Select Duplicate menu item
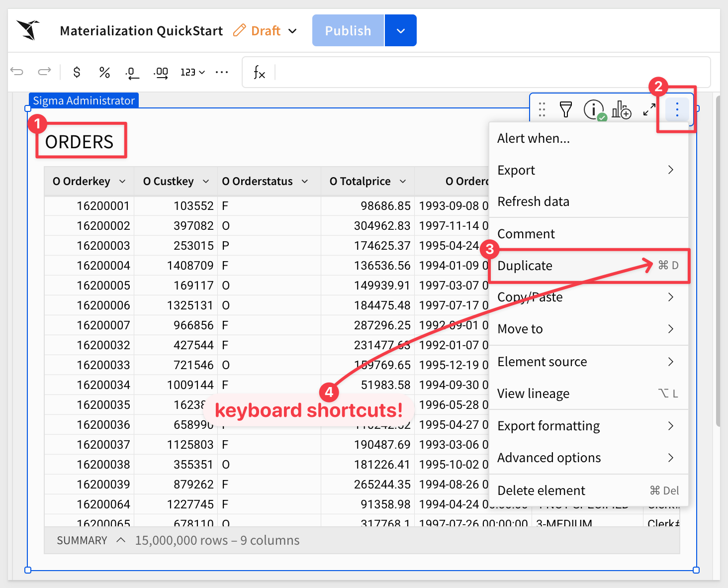 pos(589,266)
